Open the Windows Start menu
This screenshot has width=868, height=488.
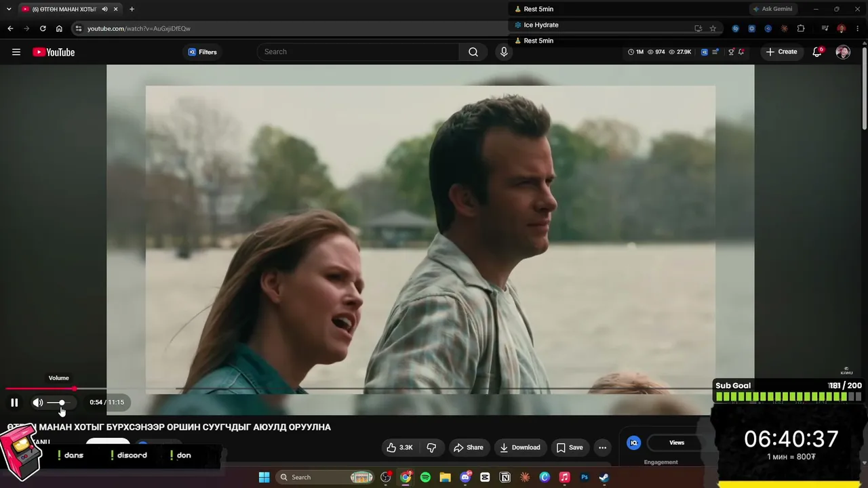tap(264, 477)
